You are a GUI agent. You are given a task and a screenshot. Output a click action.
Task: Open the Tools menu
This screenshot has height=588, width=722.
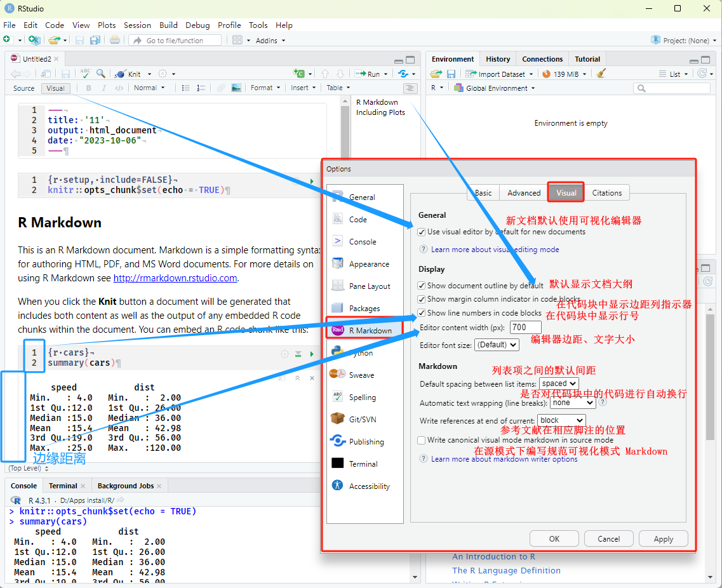click(258, 25)
